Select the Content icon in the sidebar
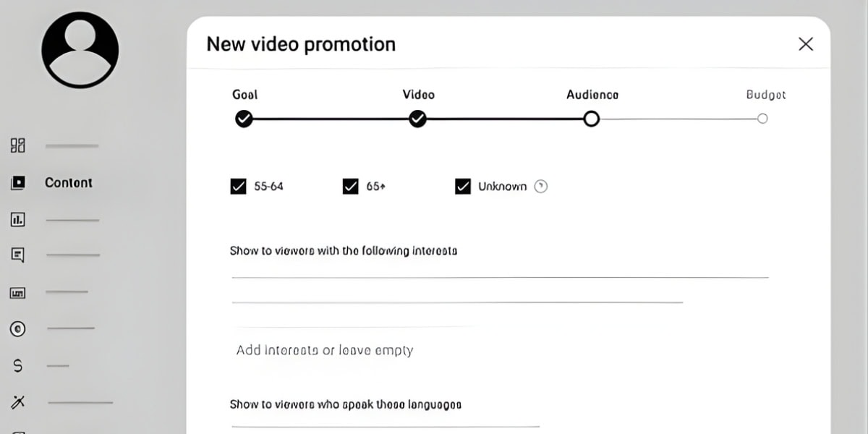Viewport: 868px width, 434px height. click(x=17, y=182)
